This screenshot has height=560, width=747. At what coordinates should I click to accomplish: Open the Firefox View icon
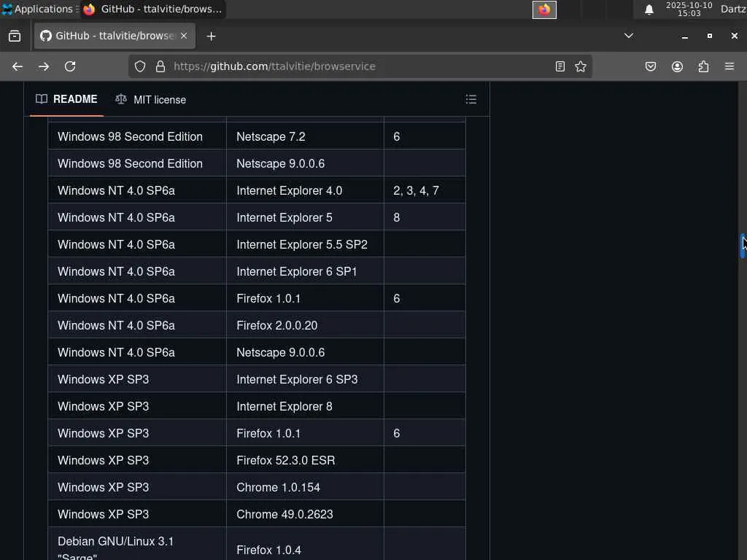[15, 36]
